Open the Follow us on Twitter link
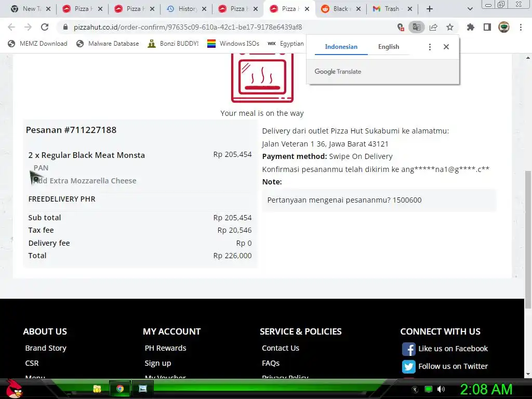The image size is (532, 399). (453, 366)
